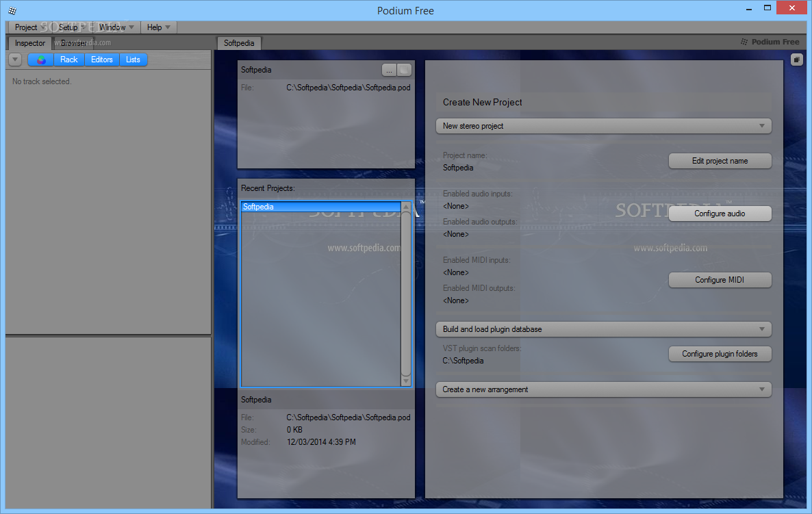
Task: Click the Configure MIDI button
Action: pyautogui.click(x=720, y=280)
